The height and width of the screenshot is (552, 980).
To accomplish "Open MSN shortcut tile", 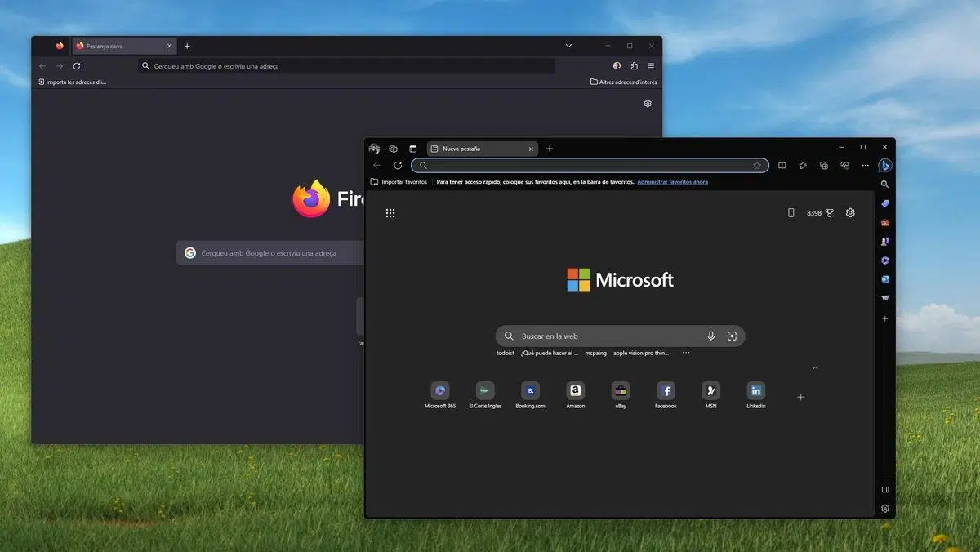I will (710, 390).
